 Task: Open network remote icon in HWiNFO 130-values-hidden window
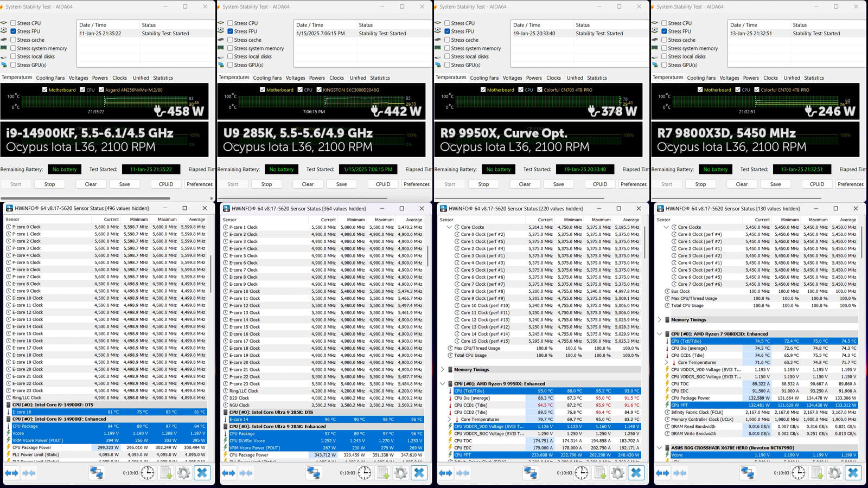[748, 473]
